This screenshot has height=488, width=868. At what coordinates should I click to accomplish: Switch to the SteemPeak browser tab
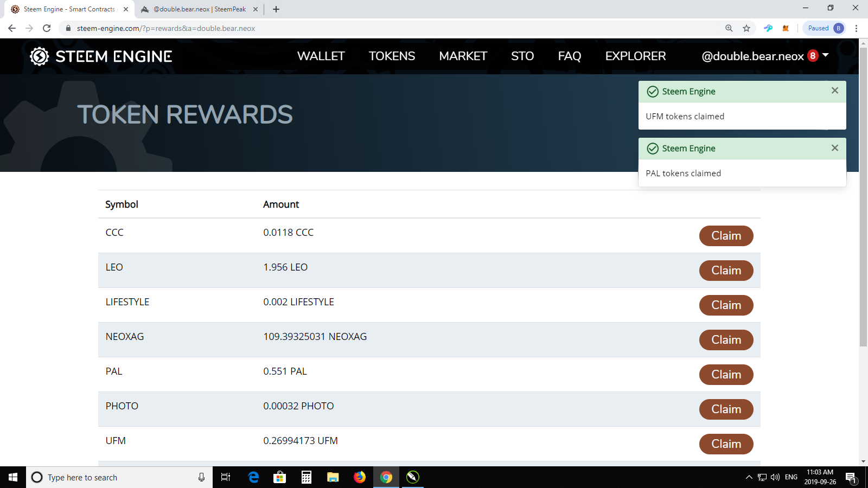(199, 9)
